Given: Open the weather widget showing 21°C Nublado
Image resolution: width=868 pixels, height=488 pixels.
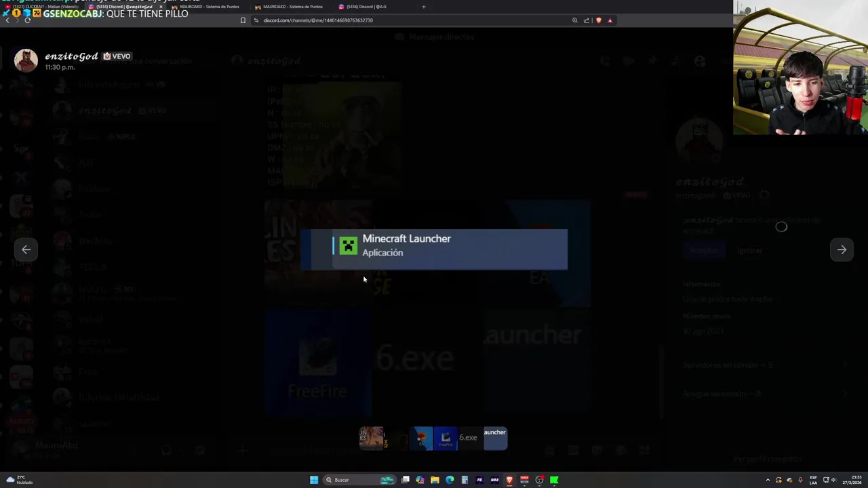Looking at the screenshot, I should pos(19,480).
